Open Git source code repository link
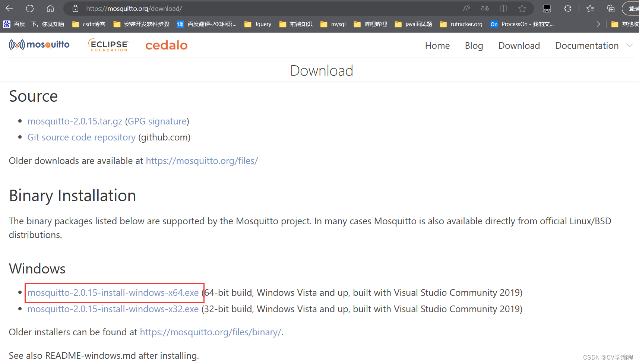This screenshot has width=639, height=364. click(82, 137)
